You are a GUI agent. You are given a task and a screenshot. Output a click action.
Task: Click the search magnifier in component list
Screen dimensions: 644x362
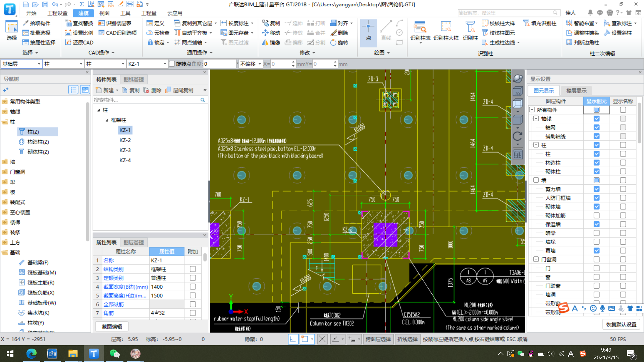tap(203, 100)
